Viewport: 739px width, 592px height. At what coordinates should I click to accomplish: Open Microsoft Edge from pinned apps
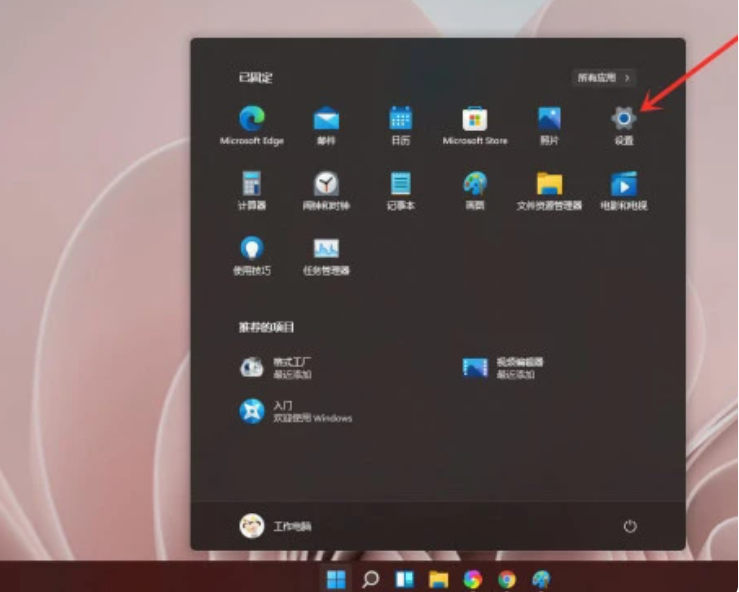[x=252, y=125]
